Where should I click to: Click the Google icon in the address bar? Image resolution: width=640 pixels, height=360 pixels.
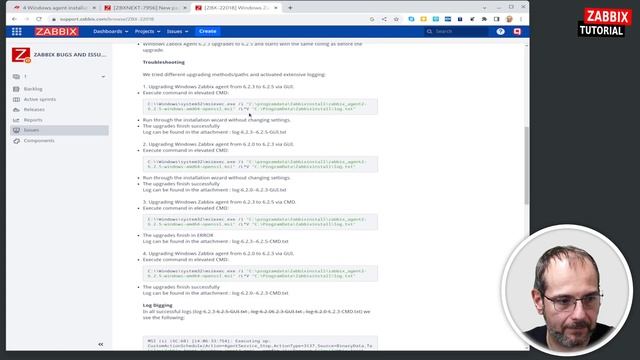point(372,19)
